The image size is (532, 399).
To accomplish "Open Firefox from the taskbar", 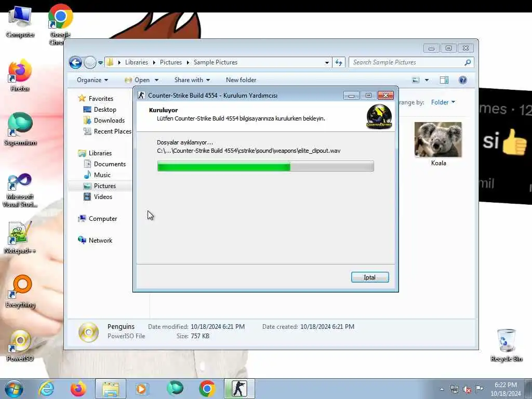I will 78,389.
